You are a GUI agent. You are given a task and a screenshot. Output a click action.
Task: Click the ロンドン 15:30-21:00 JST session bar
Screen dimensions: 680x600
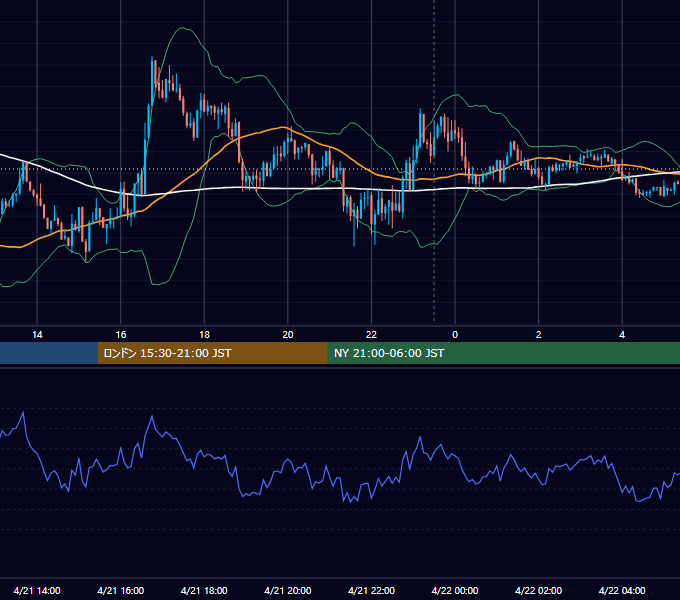click(x=212, y=353)
